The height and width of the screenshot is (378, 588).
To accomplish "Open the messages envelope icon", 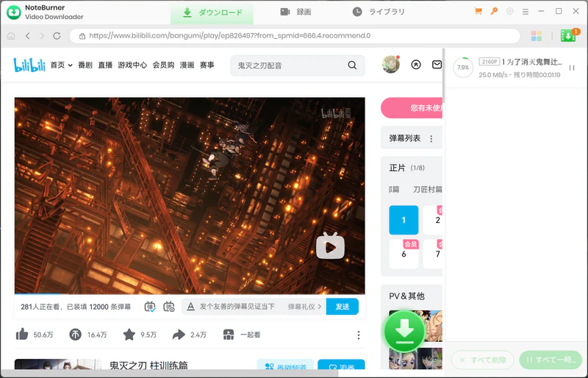I will coord(437,65).
